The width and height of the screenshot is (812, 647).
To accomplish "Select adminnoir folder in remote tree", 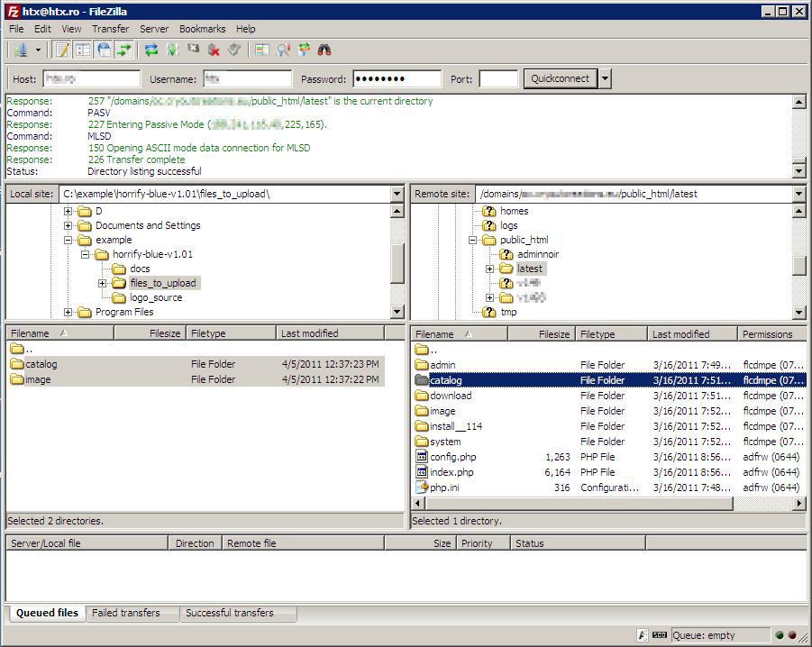I will 538,254.
